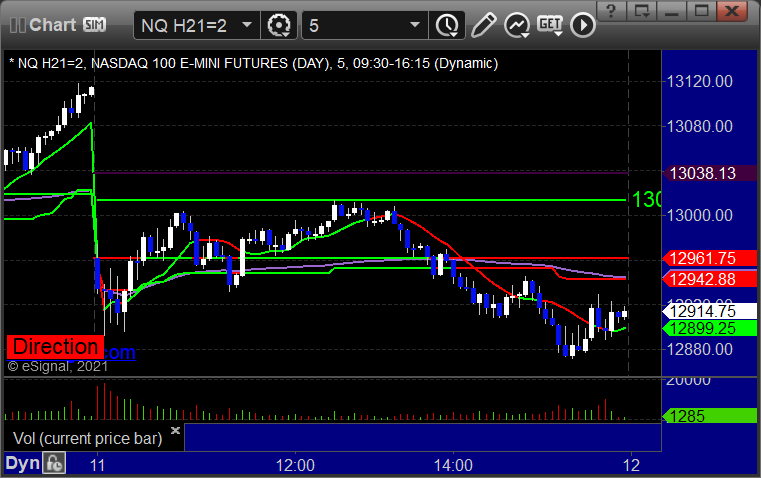Click the Chart title label

click(52, 25)
